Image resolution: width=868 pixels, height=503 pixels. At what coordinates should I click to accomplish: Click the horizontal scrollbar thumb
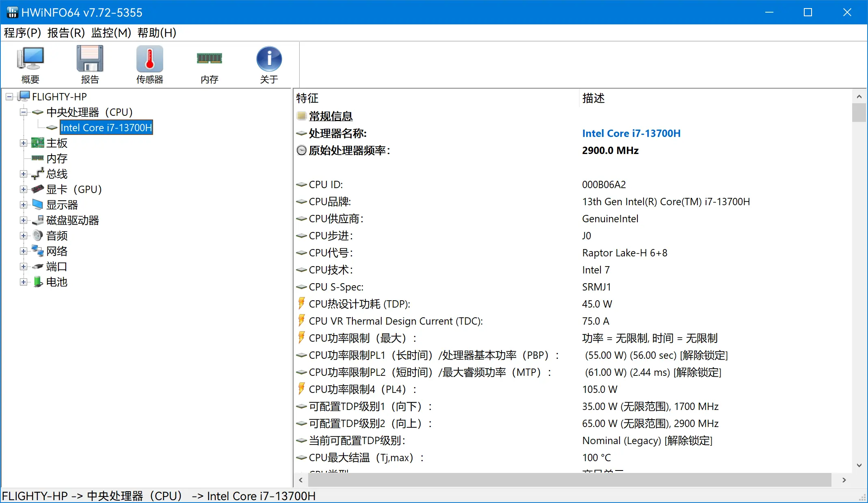tap(570, 480)
